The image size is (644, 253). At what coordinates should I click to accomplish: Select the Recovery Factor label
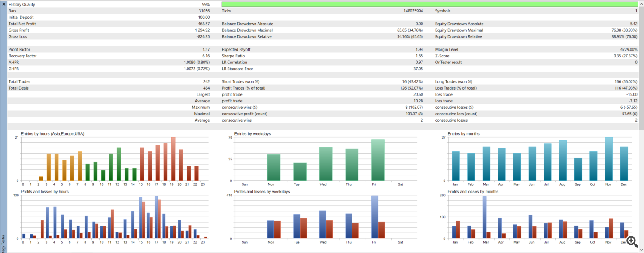(x=22, y=56)
